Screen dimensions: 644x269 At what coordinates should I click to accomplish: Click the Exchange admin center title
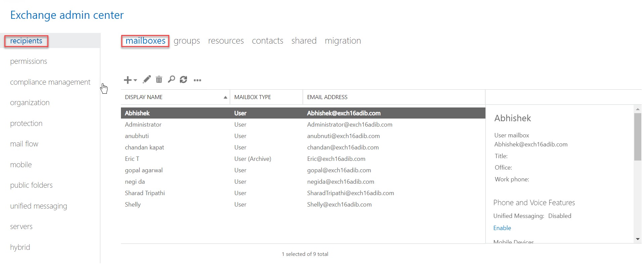point(67,15)
